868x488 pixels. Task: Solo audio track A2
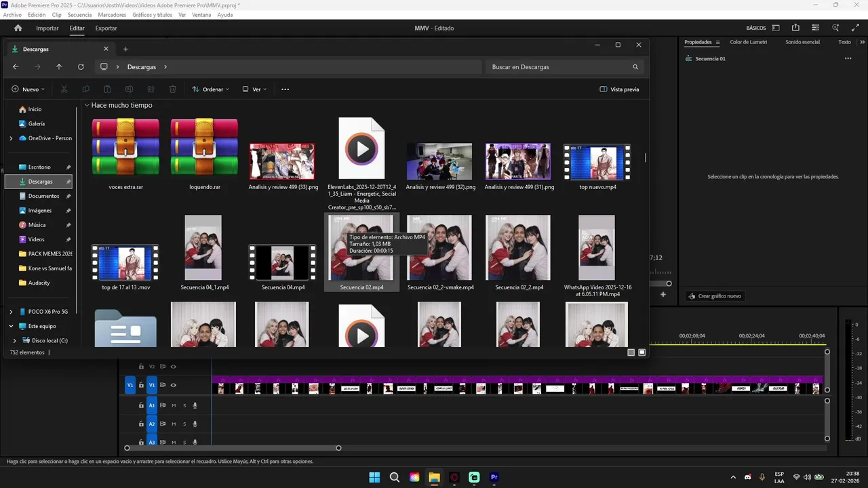click(184, 424)
